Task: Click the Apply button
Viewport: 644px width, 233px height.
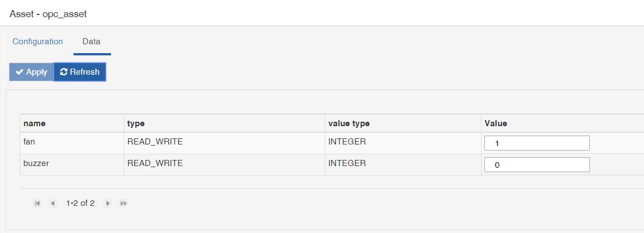Action: point(31,72)
